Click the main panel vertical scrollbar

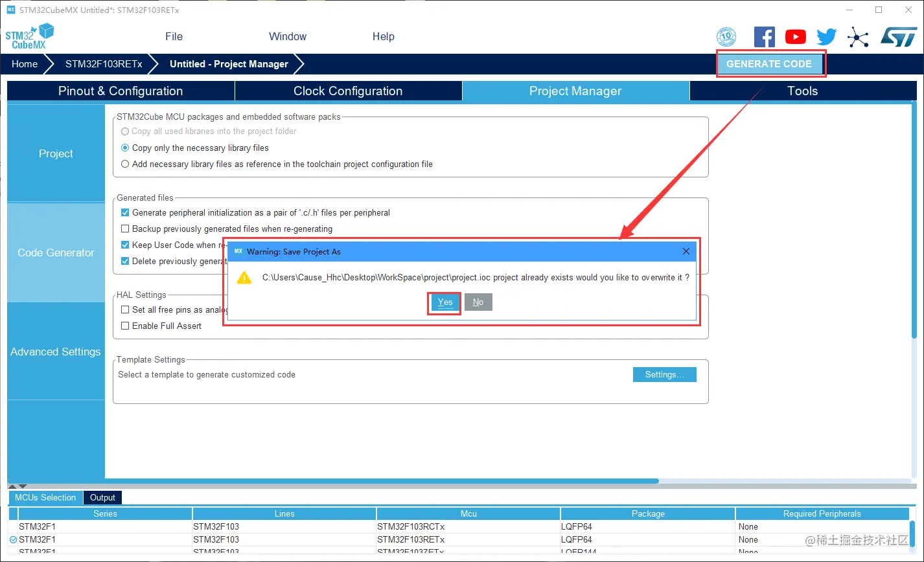914,220
